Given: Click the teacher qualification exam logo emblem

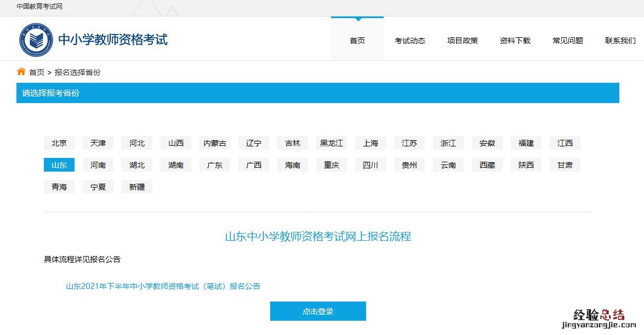Looking at the screenshot, I should click(36, 40).
